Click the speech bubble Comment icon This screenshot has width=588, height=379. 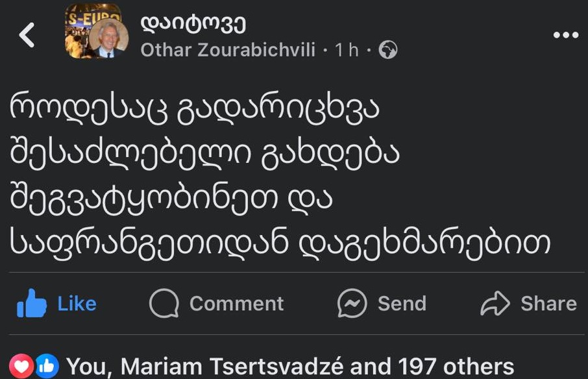[x=163, y=304]
